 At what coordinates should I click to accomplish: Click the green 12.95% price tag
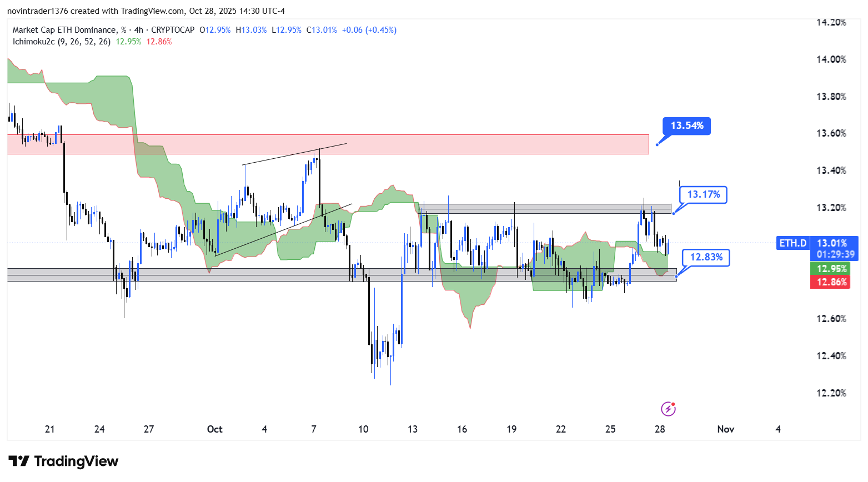tap(831, 269)
